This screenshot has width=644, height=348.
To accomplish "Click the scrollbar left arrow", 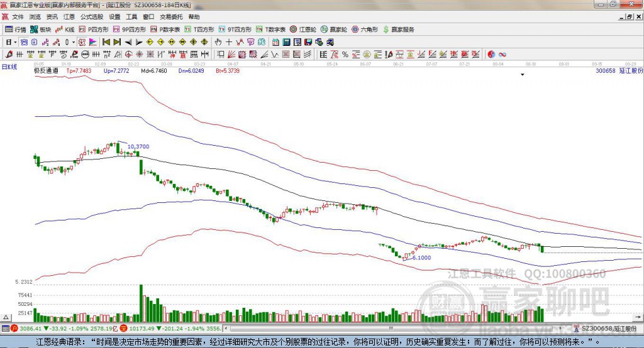I will coord(226,329).
